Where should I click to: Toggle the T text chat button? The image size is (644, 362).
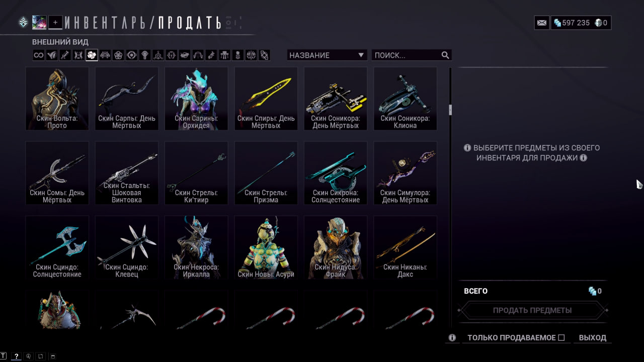[x=4, y=356]
